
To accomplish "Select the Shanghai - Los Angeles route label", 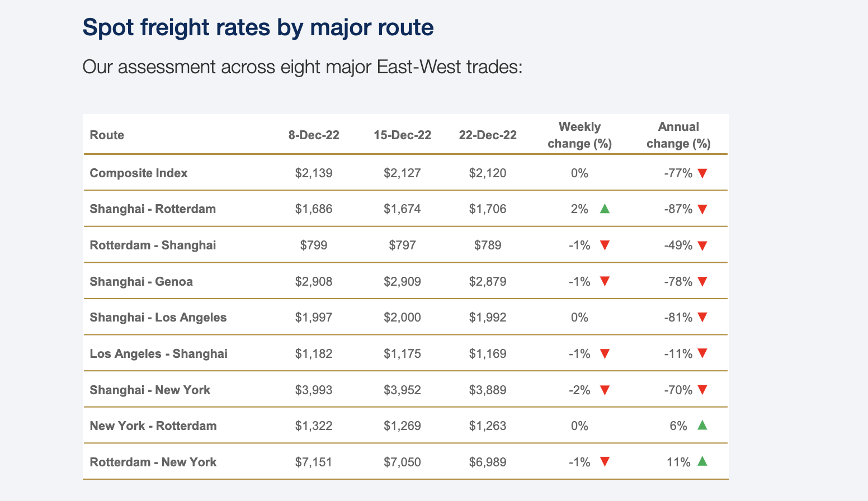I will (x=158, y=318).
